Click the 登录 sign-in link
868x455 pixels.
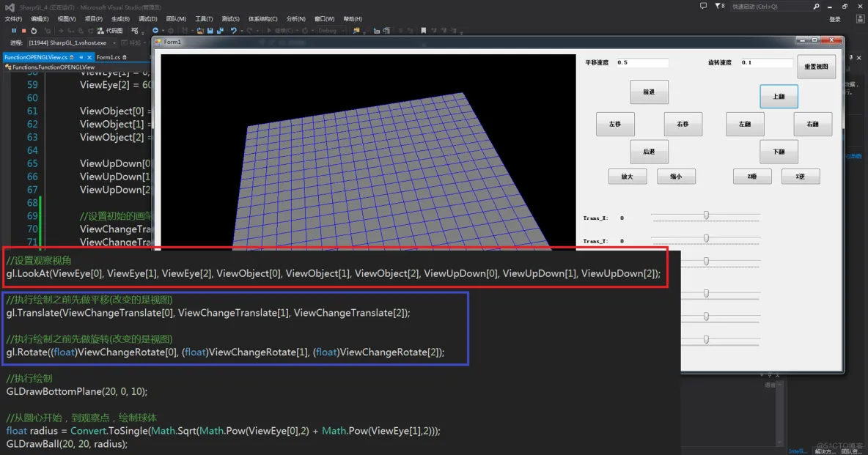coord(835,19)
